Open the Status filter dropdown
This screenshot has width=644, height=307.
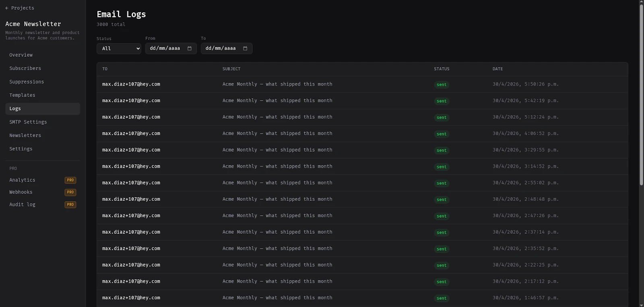pos(119,49)
